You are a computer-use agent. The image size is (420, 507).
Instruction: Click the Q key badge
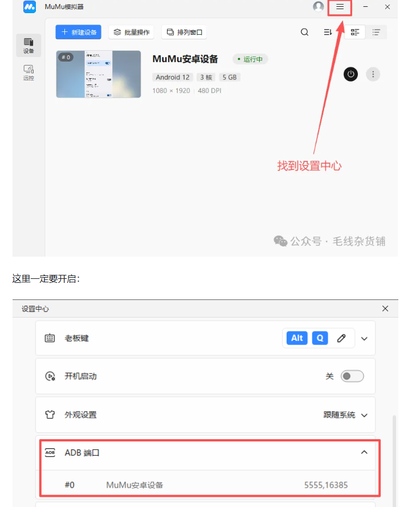click(x=320, y=338)
